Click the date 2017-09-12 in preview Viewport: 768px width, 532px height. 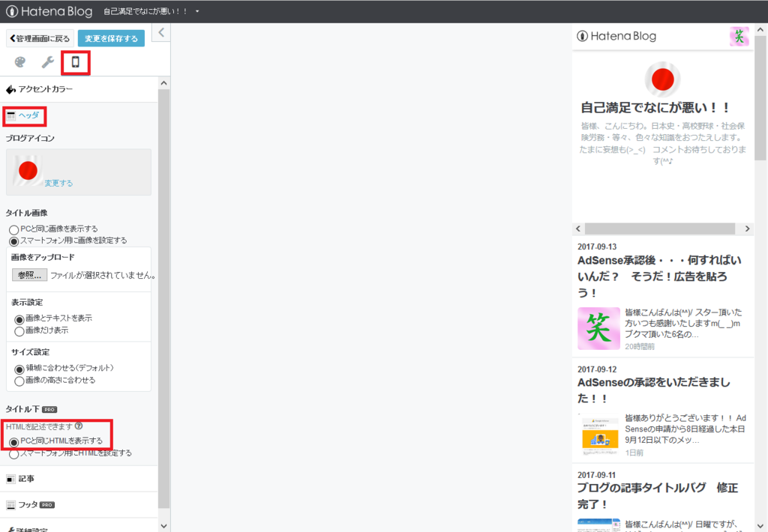pyautogui.click(x=596, y=369)
